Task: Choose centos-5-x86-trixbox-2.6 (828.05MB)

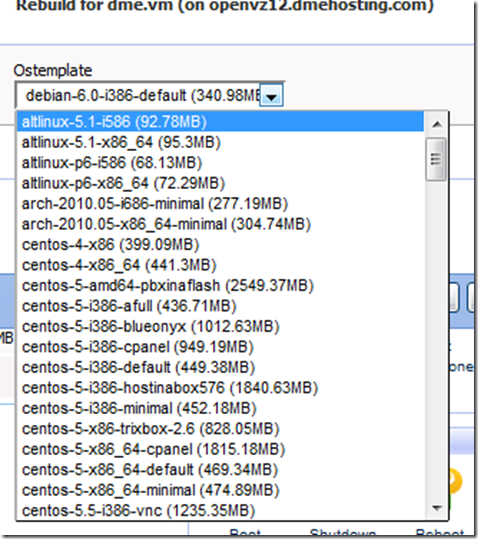Action: pos(220,429)
